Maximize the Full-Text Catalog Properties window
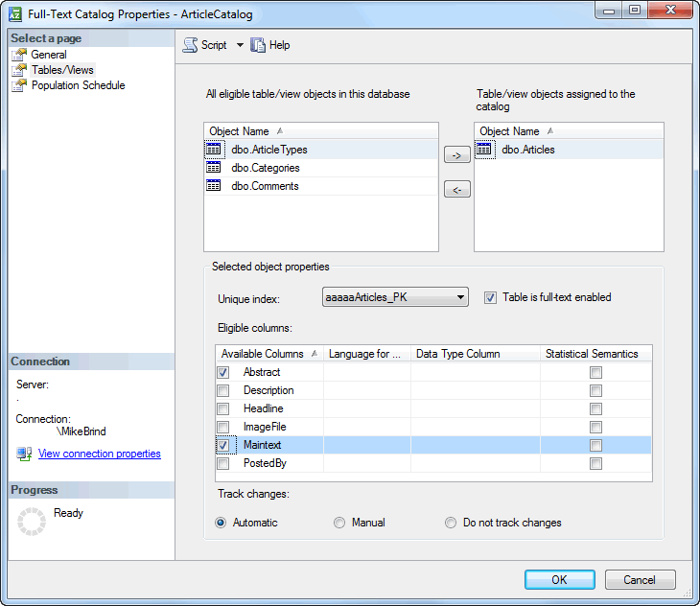This screenshot has height=606, width=700. point(635,10)
